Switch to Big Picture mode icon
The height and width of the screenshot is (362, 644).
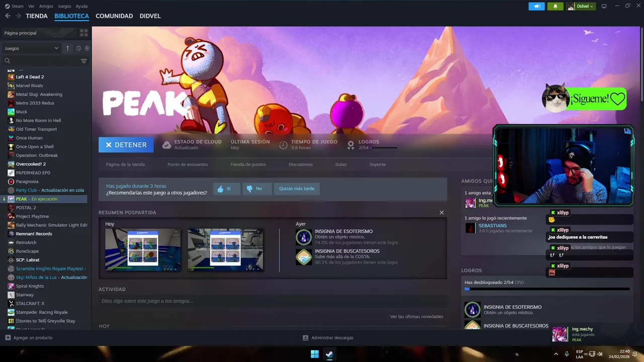(x=604, y=6)
